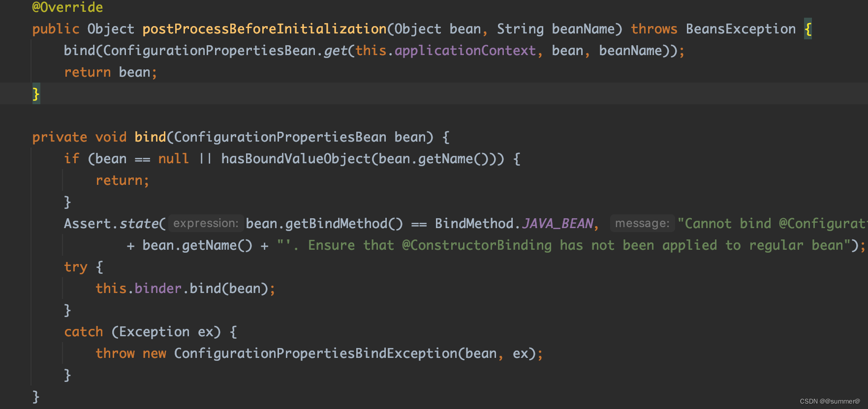Click the this.binder field reference

click(x=138, y=289)
